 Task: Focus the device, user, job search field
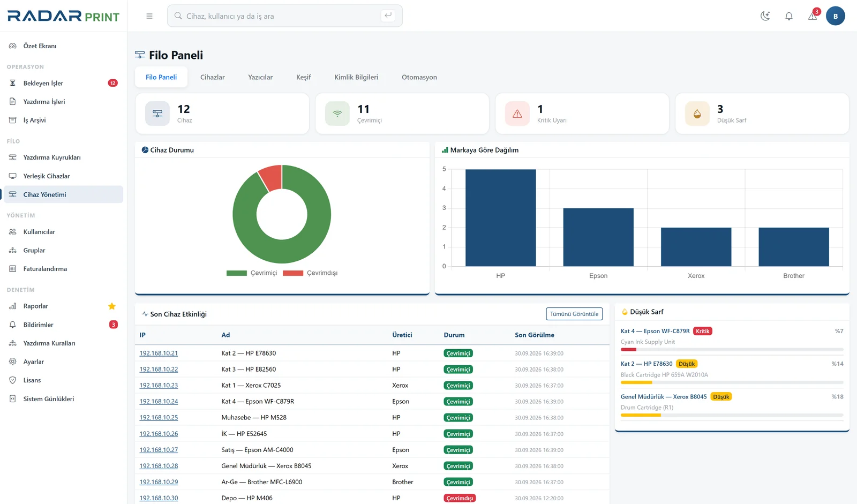point(284,16)
